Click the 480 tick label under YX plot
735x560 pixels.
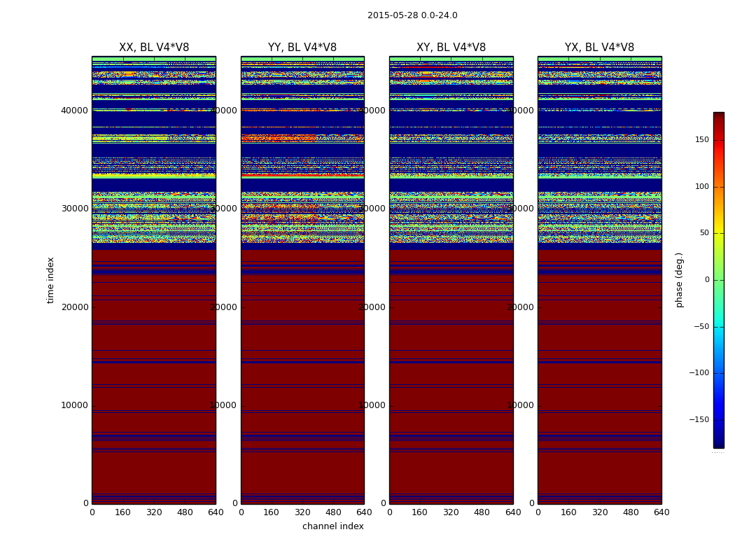631,512
